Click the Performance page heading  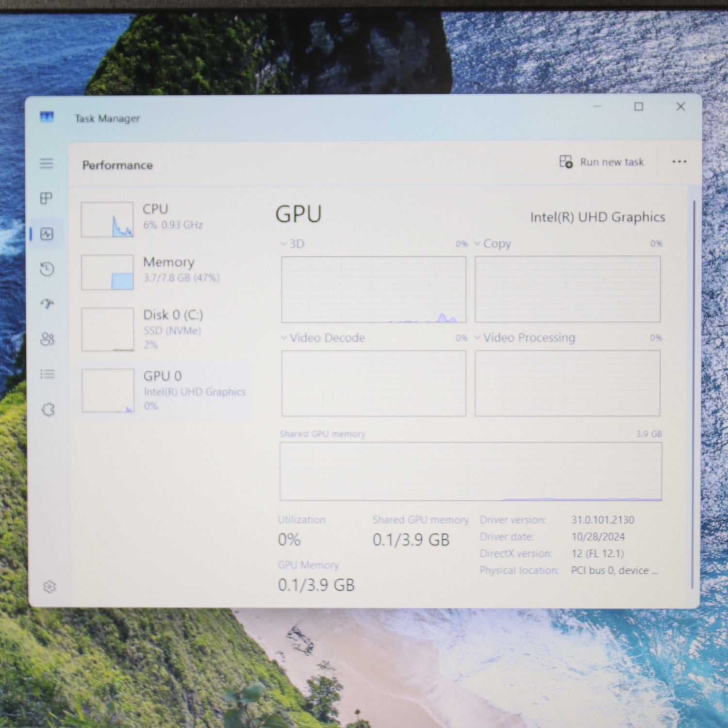tap(117, 165)
